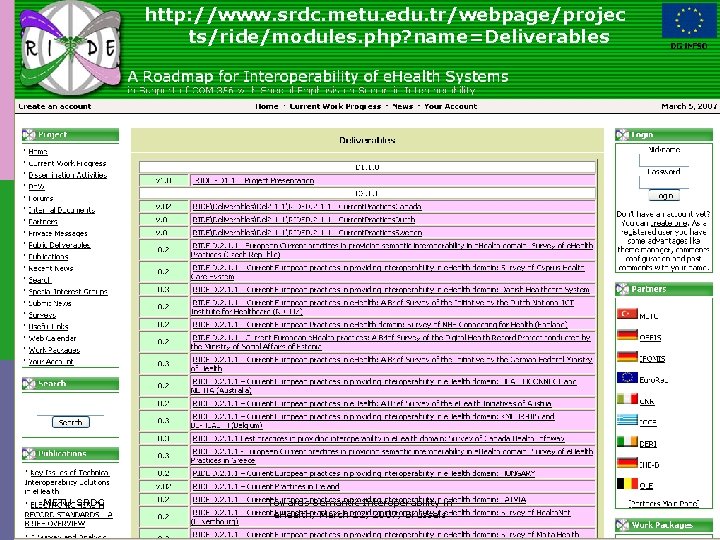Open Work Packages link in Project sidebar
The height and width of the screenshot is (540, 720).
pos(54,350)
